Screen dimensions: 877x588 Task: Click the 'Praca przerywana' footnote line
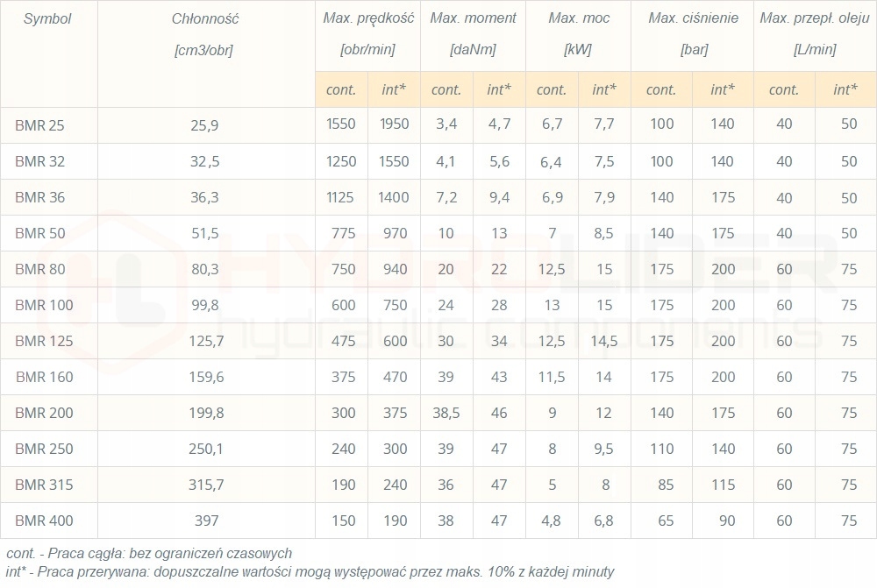click(307, 572)
